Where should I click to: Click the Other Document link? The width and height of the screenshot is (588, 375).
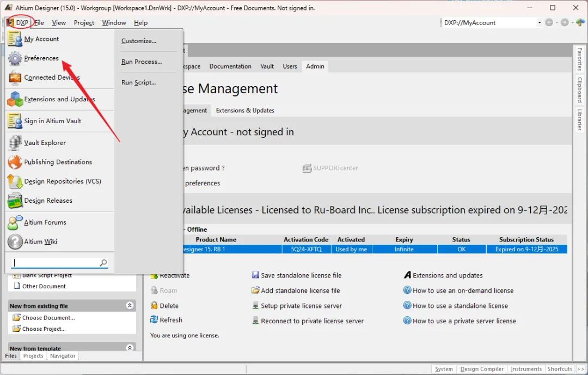pos(44,286)
